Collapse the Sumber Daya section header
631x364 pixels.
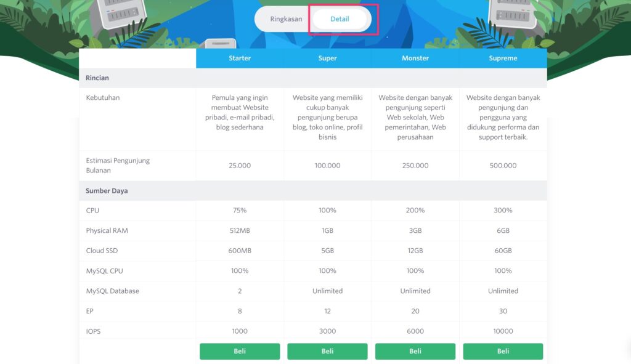pyautogui.click(x=107, y=191)
